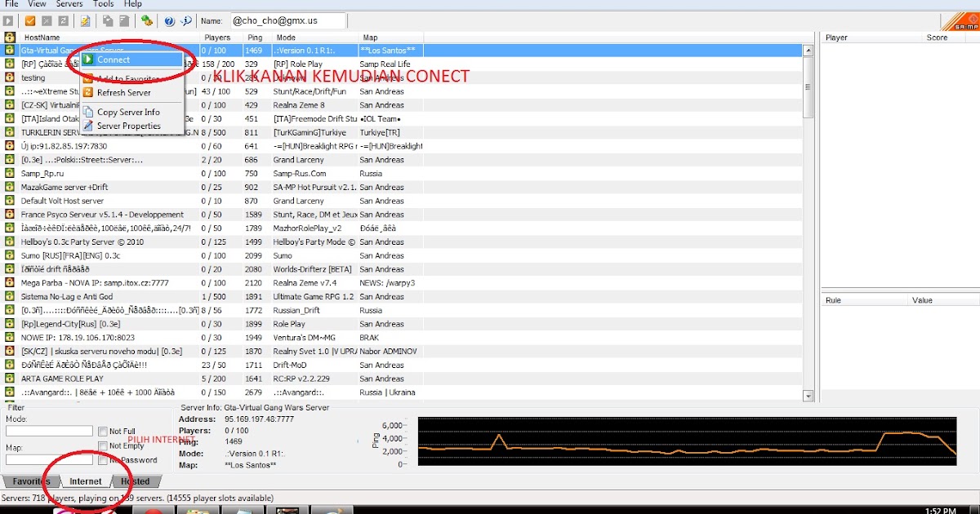Image resolution: width=980 pixels, height=514 pixels.
Task: Click the Connect play icon in the toolbar
Action: (9, 20)
